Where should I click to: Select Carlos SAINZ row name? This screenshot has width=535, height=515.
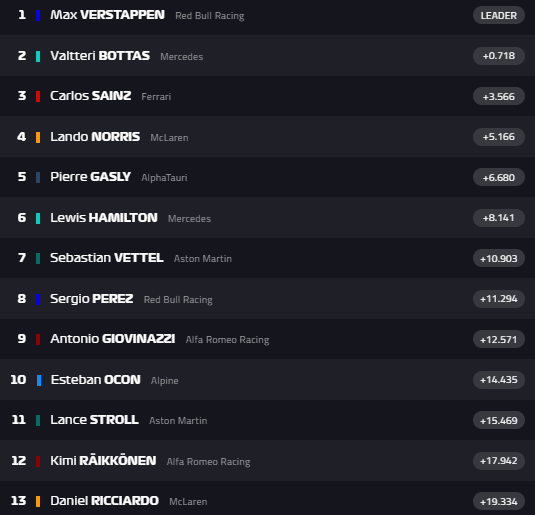pyautogui.click(x=91, y=96)
